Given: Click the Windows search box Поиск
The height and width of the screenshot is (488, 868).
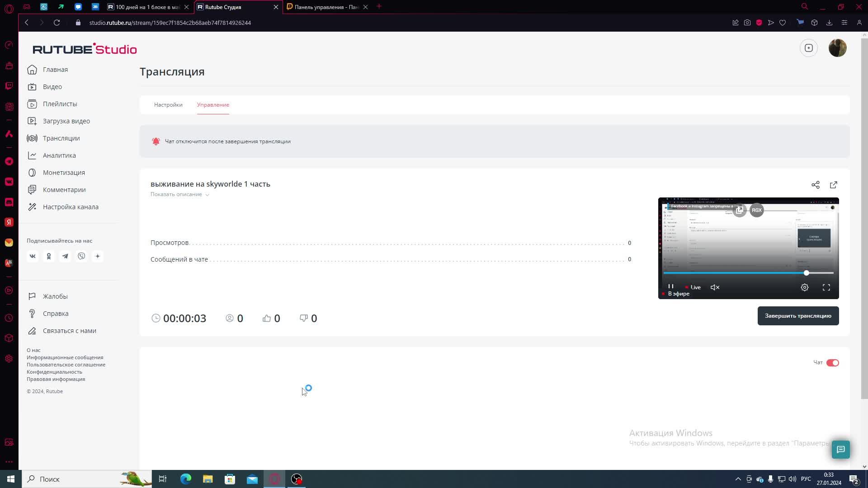Looking at the screenshot, I should click(72, 479).
